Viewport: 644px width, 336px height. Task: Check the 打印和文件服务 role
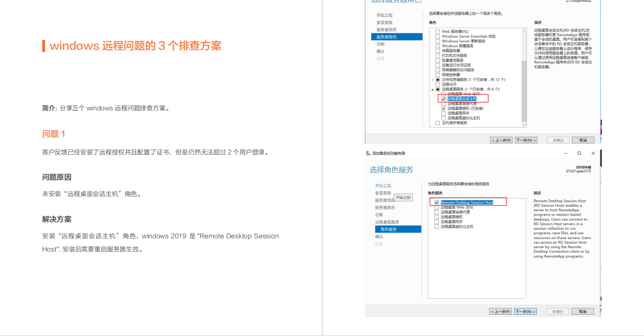438,56
